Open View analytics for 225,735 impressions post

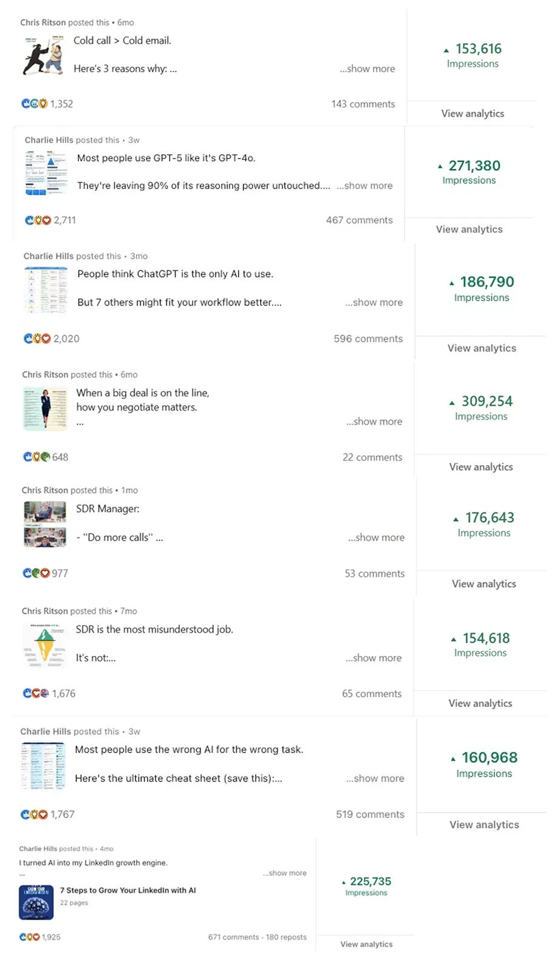point(366,944)
